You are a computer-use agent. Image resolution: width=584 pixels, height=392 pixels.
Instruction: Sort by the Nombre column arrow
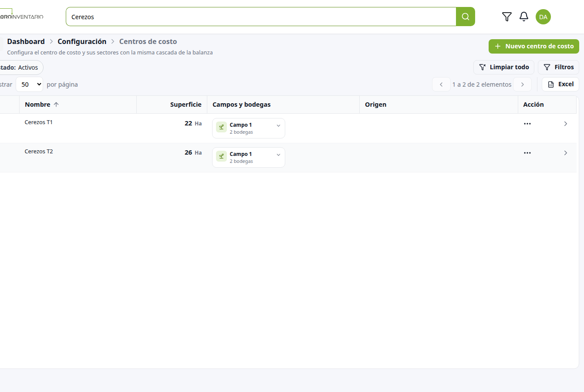pos(56,105)
